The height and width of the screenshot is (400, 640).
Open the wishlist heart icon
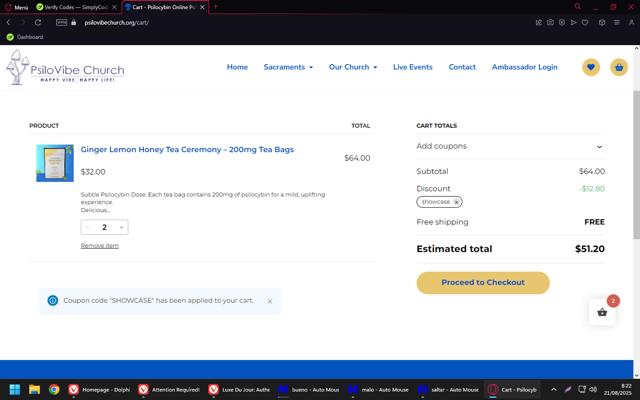(591, 67)
